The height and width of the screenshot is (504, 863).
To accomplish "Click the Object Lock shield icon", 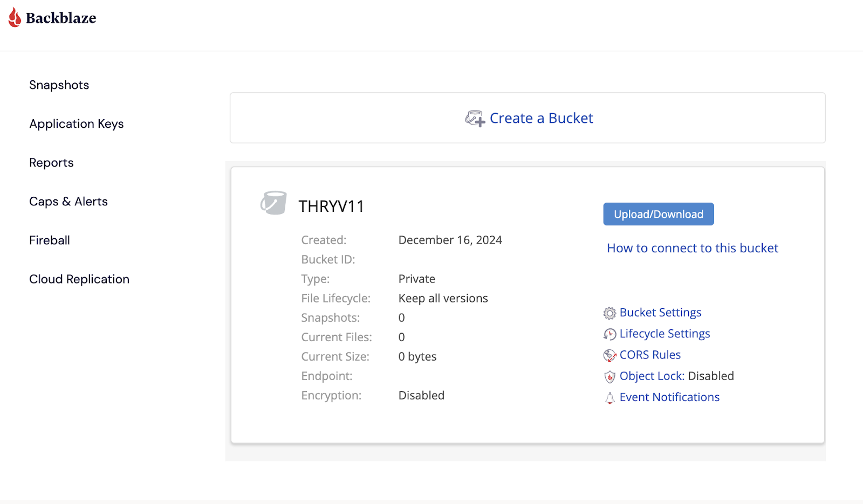I will 609,377.
